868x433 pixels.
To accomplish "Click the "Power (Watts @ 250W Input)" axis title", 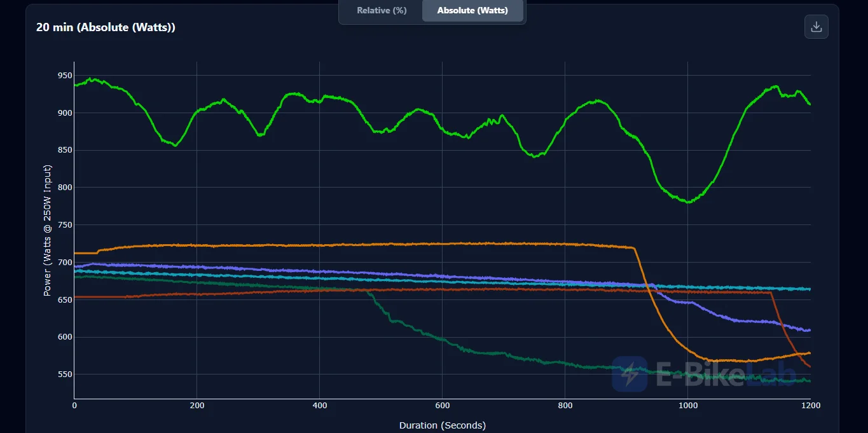I will click(47, 230).
